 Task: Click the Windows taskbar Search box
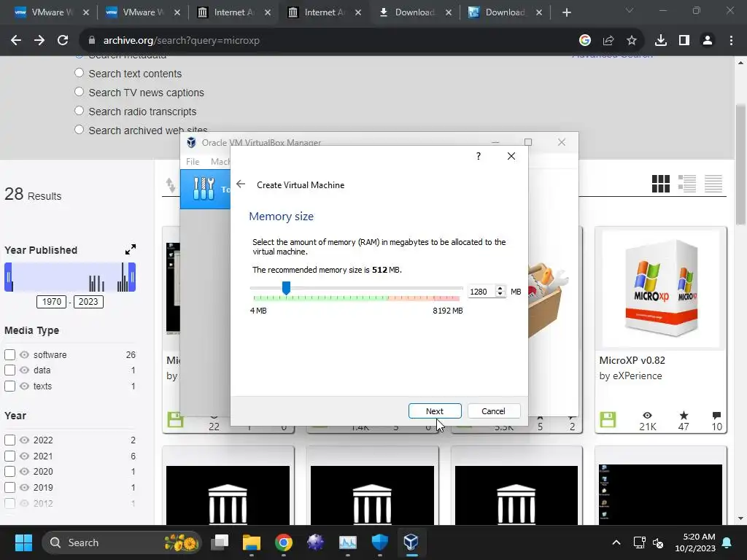click(122, 542)
